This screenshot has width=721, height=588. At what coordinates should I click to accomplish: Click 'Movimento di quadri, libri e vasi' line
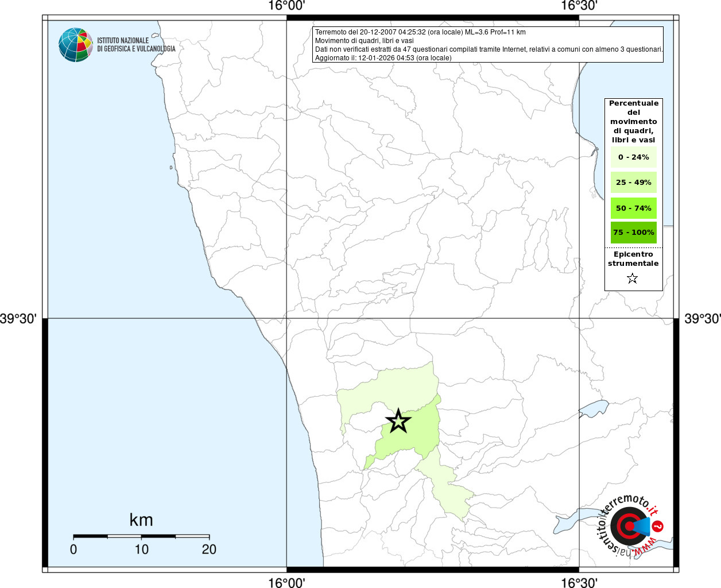365,41
